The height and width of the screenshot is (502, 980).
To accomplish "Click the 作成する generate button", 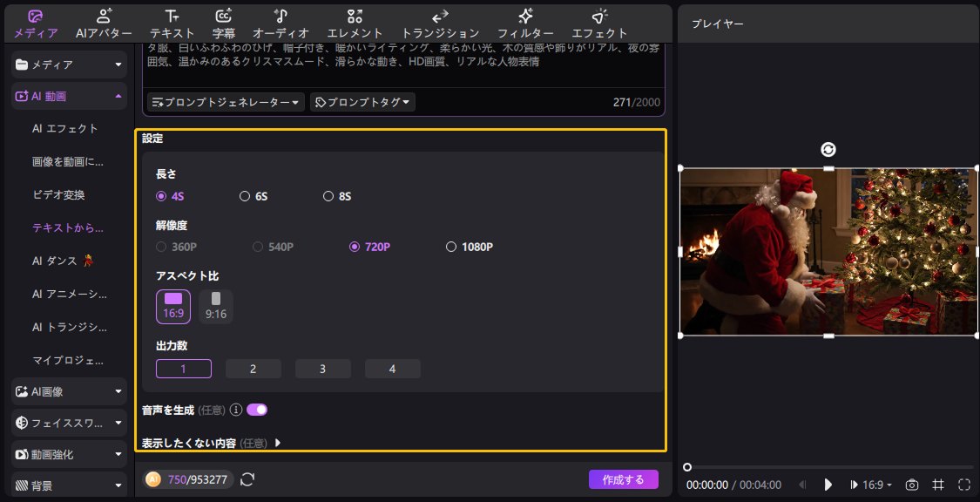I will pyautogui.click(x=624, y=479).
